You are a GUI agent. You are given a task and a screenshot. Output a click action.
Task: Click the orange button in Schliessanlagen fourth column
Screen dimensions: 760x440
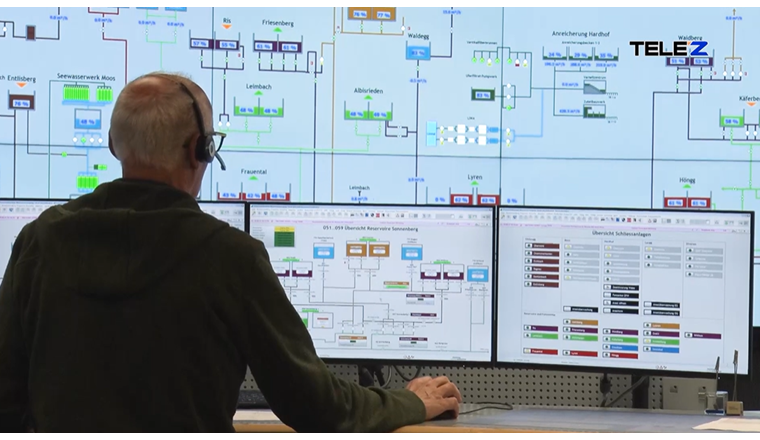click(662, 326)
